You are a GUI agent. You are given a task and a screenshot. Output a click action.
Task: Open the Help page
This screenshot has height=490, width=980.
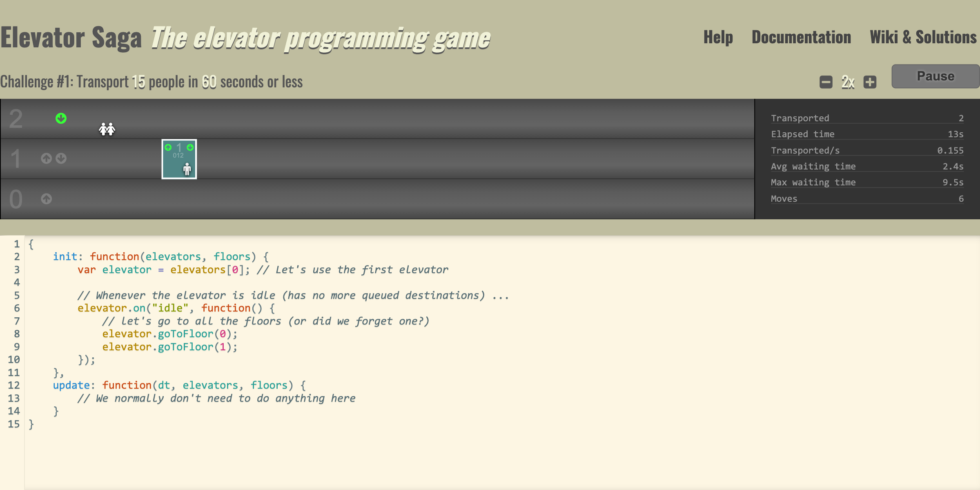pyautogui.click(x=718, y=38)
